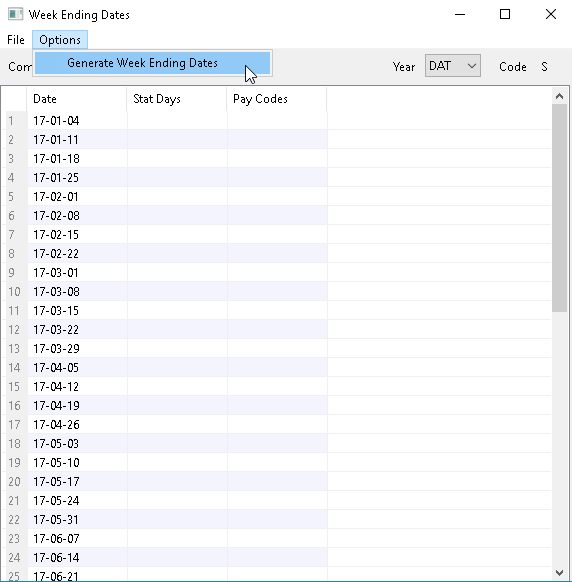Click the Week Ending Dates app icon

point(16,14)
